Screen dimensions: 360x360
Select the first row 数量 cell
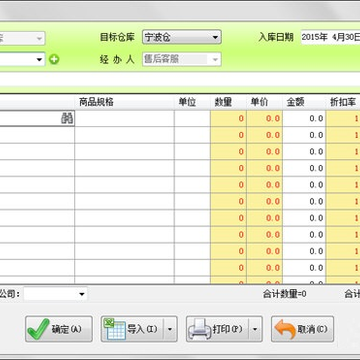(x=228, y=118)
